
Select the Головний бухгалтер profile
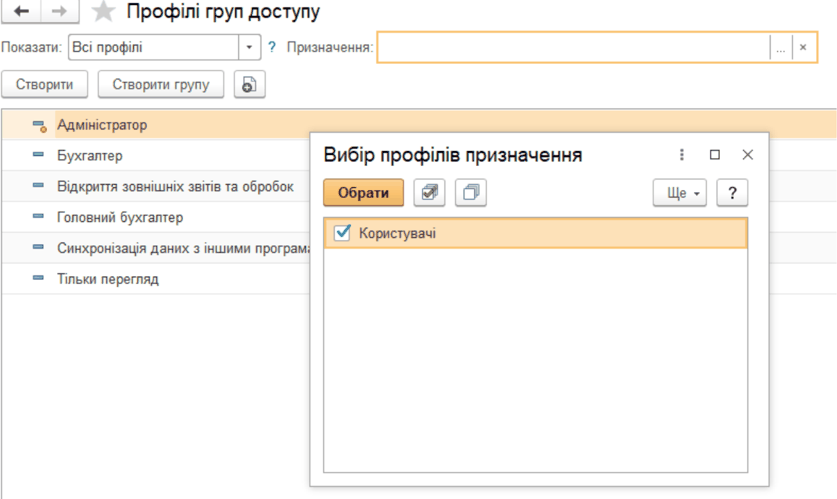(x=120, y=217)
